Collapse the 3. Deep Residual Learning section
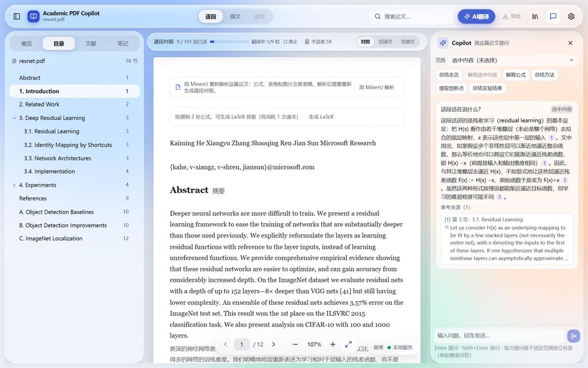The width and height of the screenshot is (588, 368). click(x=14, y=118)
